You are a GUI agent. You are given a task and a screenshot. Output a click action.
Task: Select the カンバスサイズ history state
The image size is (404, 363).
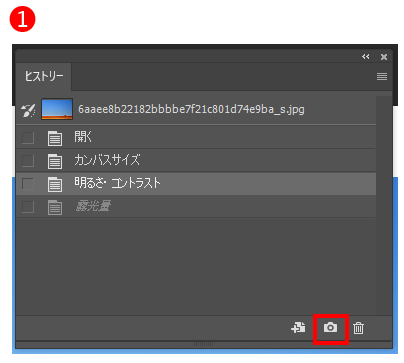pos(196,160)
